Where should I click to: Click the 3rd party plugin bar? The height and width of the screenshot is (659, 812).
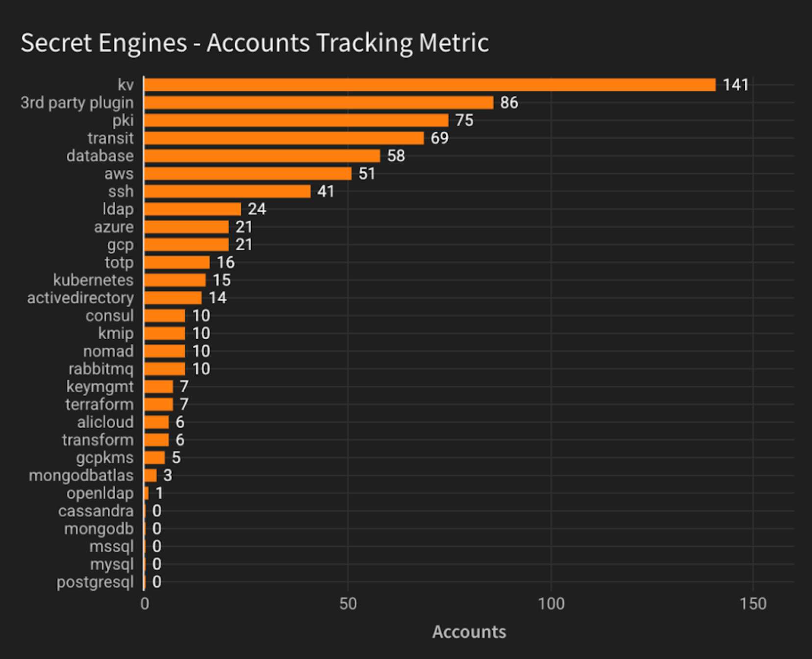click(x=319, y=102)
